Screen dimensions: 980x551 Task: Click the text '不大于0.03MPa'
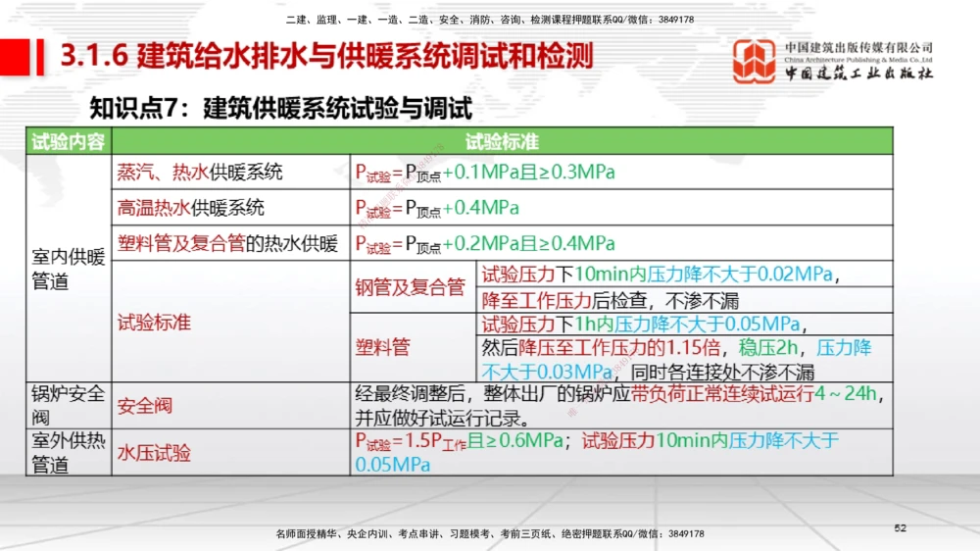(x=547, y=373)
